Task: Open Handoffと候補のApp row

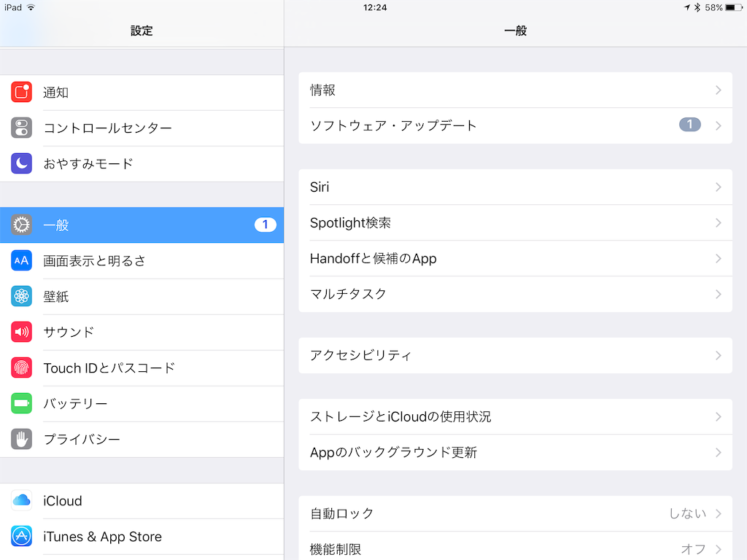Action: pos(516,259)
